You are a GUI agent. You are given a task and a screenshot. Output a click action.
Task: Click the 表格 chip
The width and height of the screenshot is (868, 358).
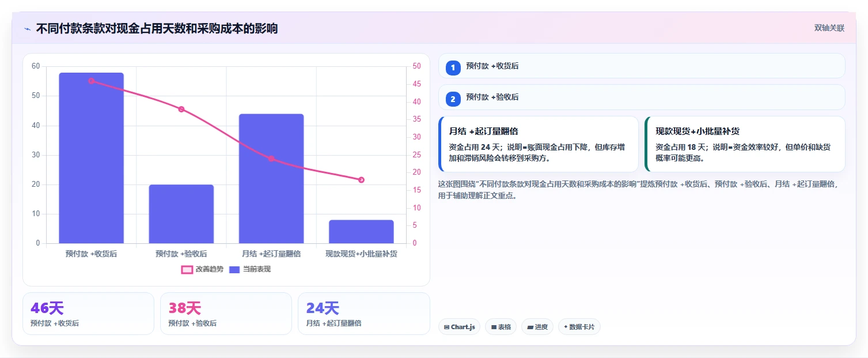tap(501, 327)
